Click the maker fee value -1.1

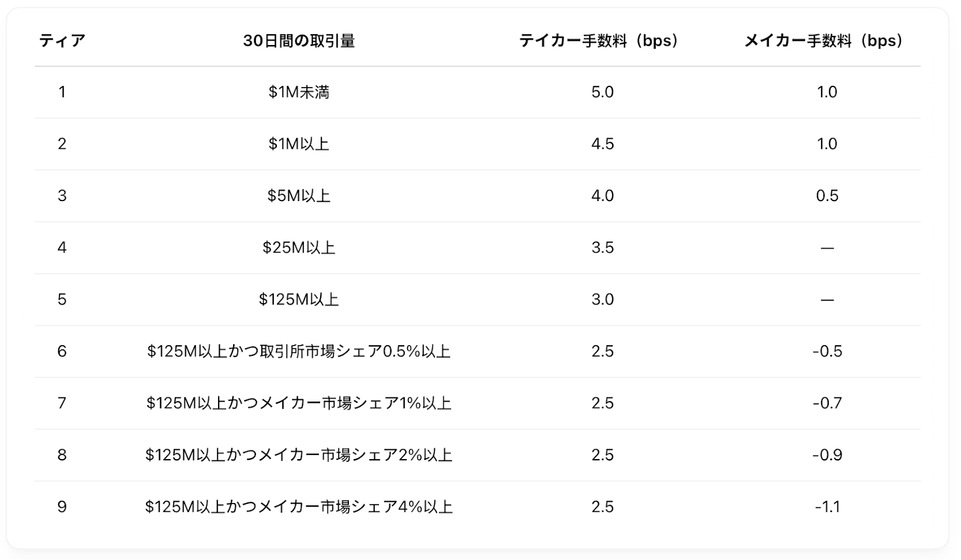tap(827, 507)
